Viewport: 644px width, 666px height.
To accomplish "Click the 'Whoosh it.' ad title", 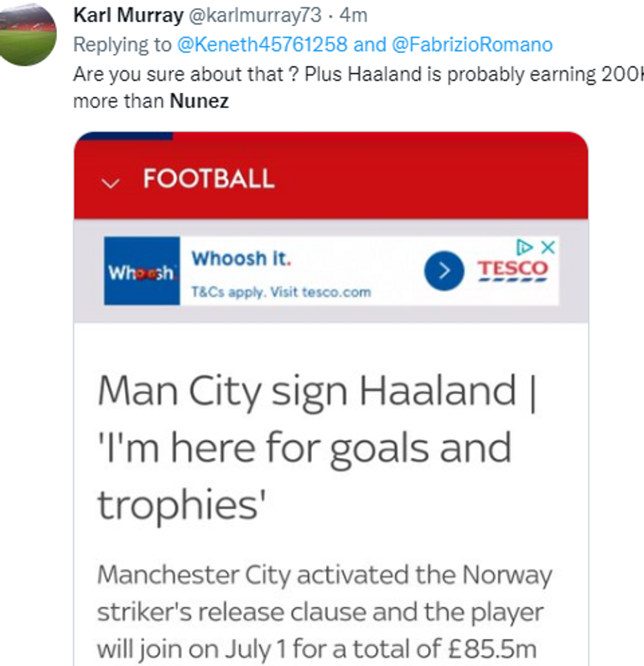I will tap(241, 259).
